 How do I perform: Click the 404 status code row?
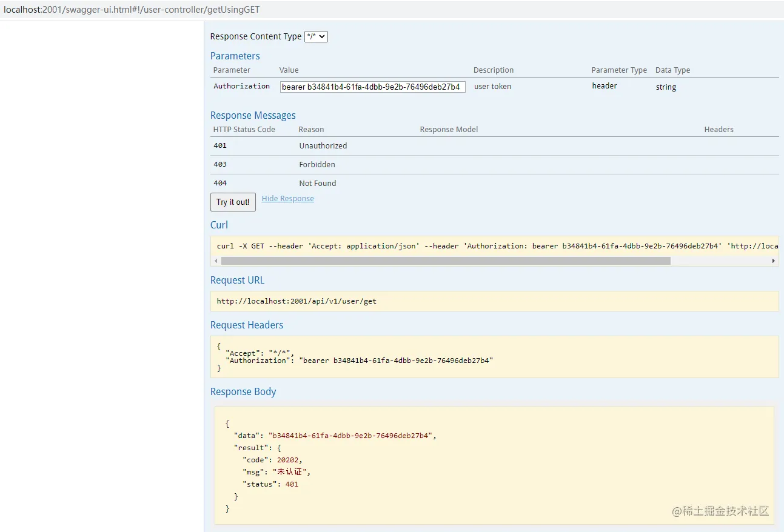point(494,184)
